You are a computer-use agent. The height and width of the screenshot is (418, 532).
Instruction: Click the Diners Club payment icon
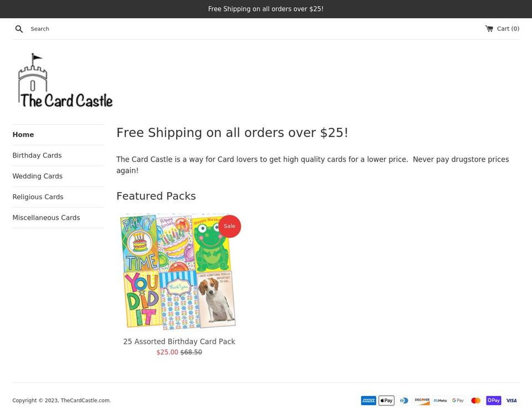404,400
